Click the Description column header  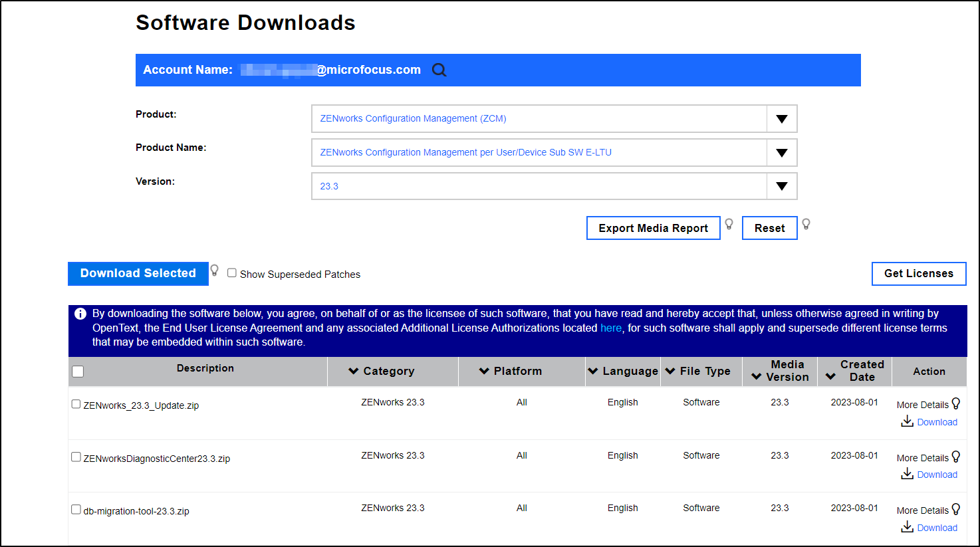point(205,368)
